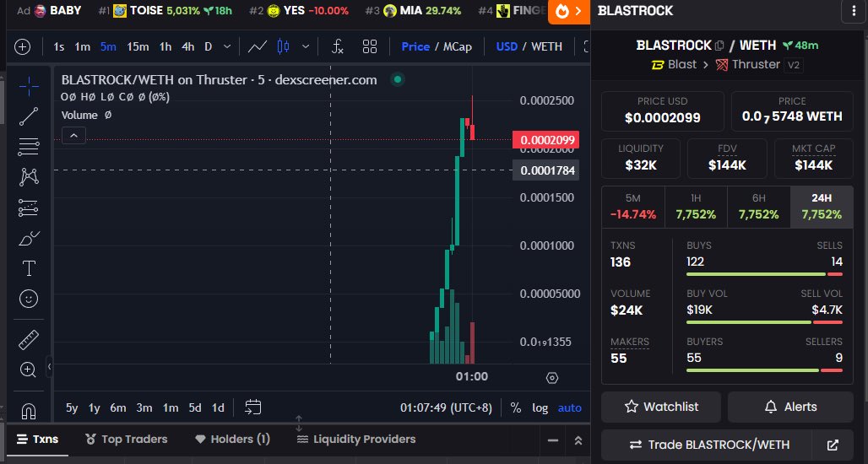
Task: Open the trending fire icon button
Action: (569, 11)
